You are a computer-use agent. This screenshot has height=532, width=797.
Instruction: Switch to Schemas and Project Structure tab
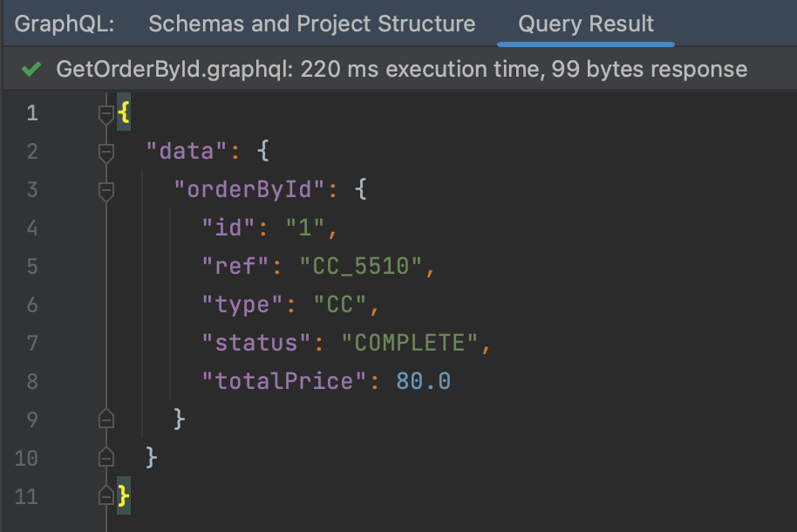(x=311, y=24)
